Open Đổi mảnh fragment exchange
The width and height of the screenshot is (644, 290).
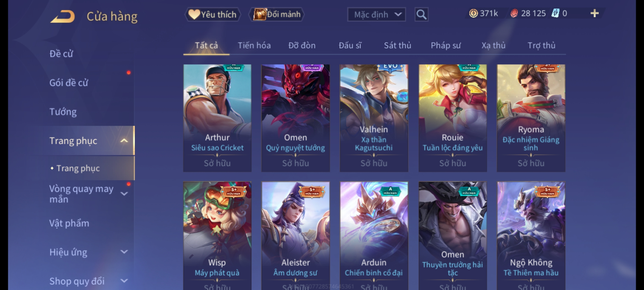pyautogui.click(x=277, y=15)
